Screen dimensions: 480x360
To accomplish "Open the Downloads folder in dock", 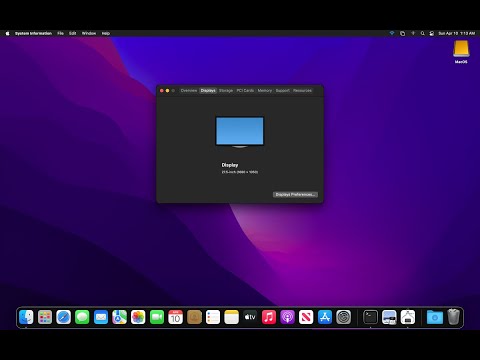I will [x=435, y=317].
